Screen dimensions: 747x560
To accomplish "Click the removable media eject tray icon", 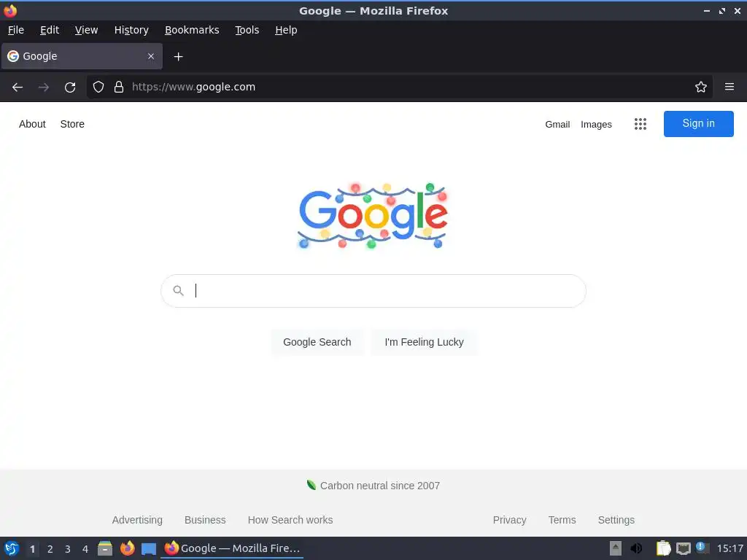I will (x=616, y=548).
